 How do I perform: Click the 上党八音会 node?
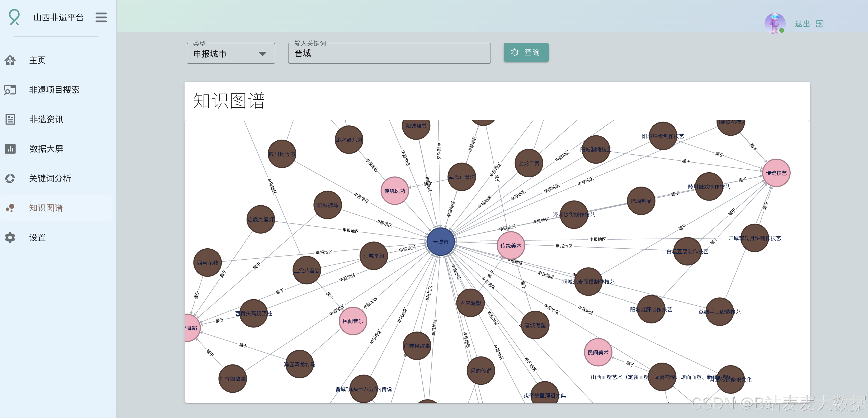click(307, 270)
